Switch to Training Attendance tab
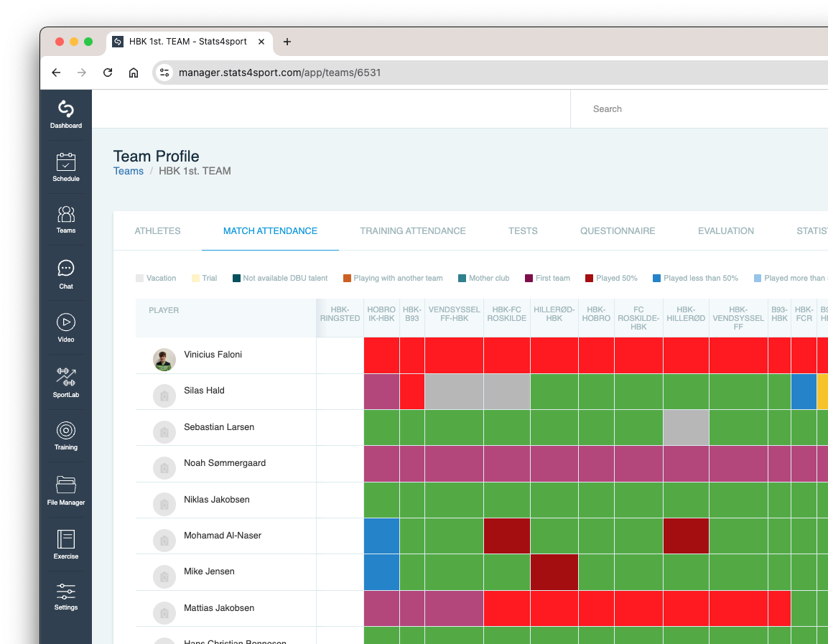Screen dimensions: 828x644 click(x=413, y=231)
